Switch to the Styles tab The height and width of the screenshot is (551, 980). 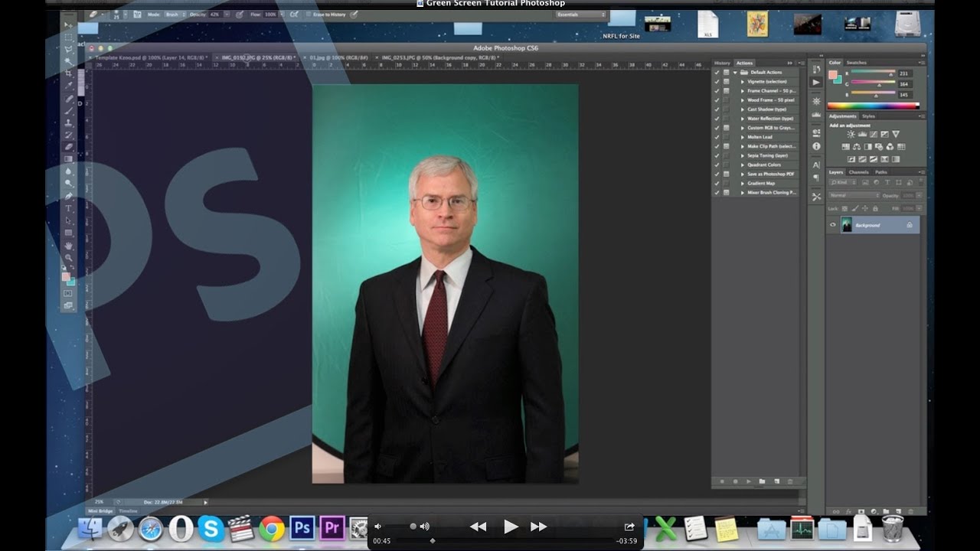(868, 116)
